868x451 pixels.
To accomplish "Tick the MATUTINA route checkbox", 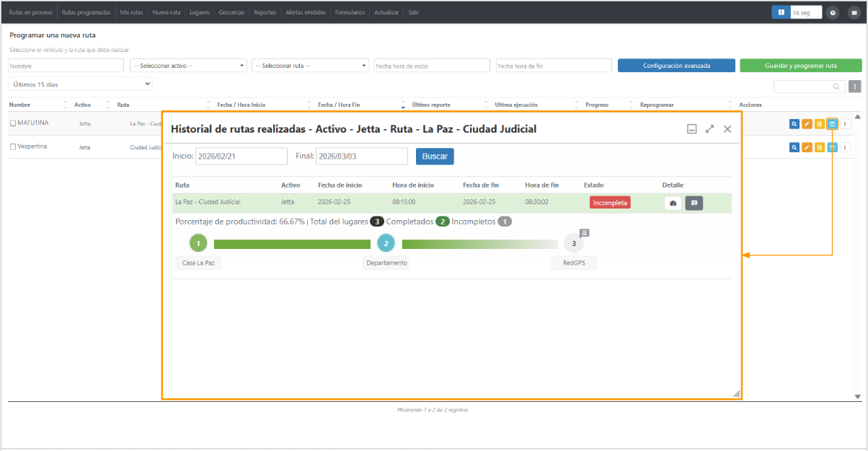I will (x=13, y=123).
